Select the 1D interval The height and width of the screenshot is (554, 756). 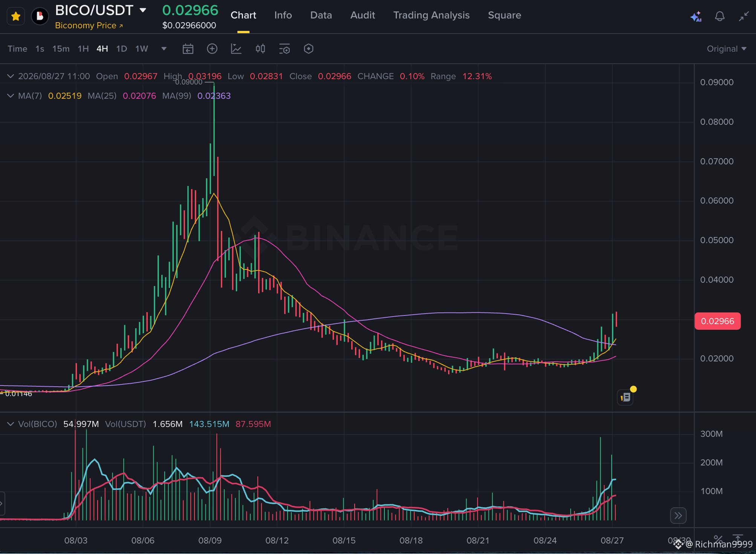pos(121,49)
